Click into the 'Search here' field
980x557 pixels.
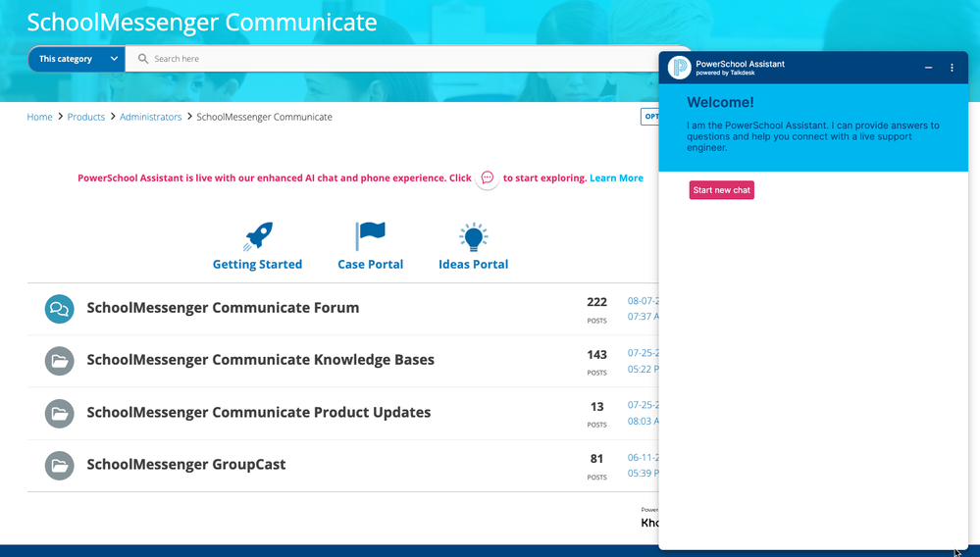click(x=392, y=59)
